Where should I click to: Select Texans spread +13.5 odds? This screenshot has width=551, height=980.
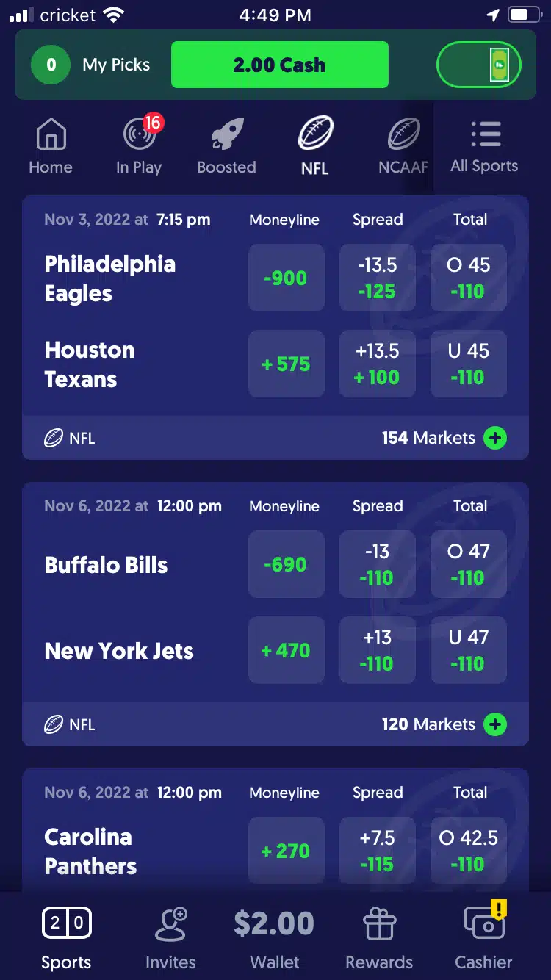[378, 364]
